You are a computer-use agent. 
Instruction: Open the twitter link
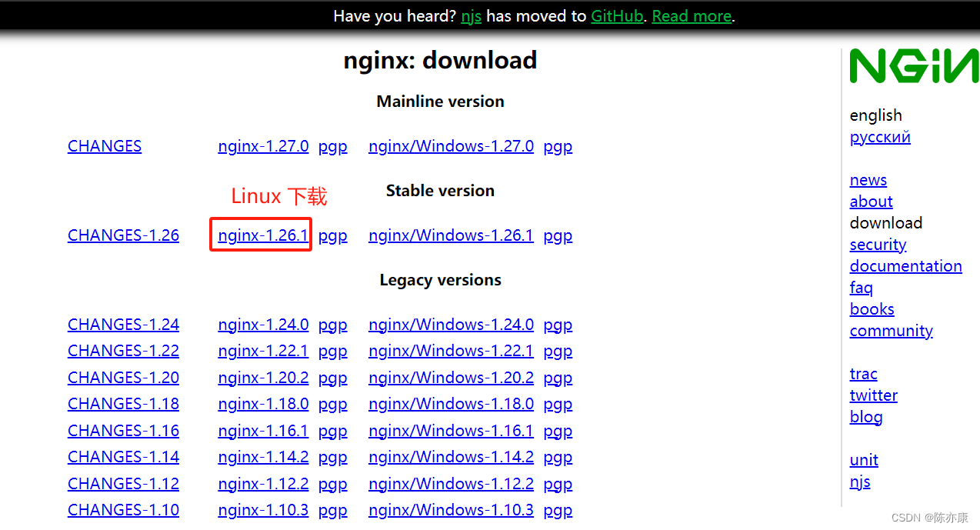[x=874, y=395]
